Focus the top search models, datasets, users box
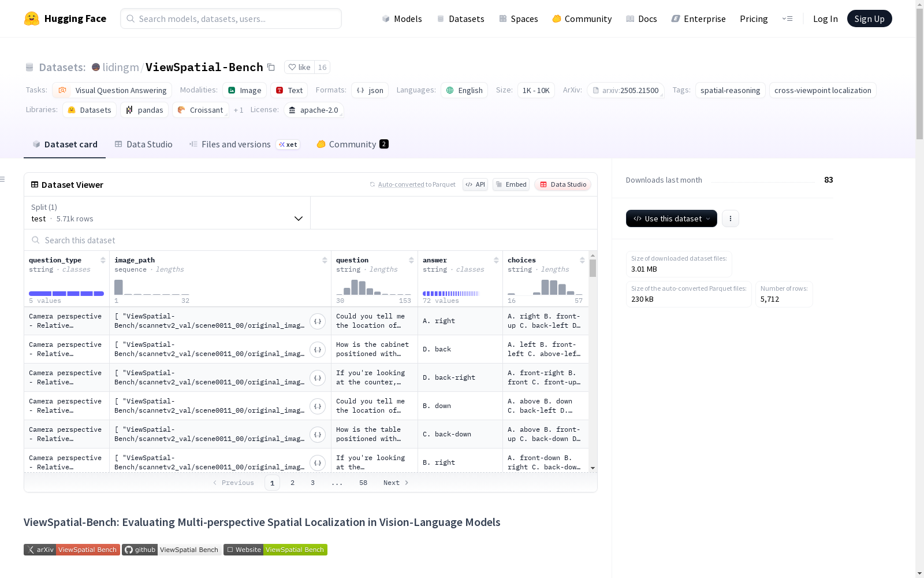 (231, 18)
